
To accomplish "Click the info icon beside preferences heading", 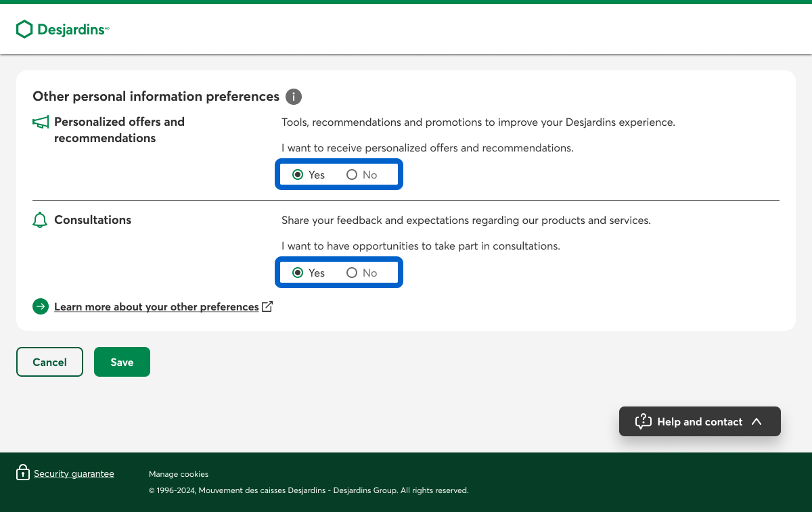I will click(293, 97).
